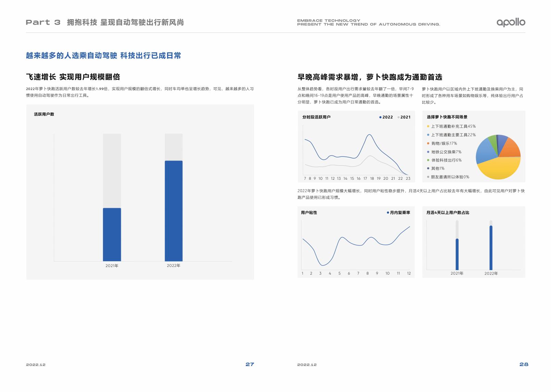Click the '活跃用户数' chart title
The height and width of the screenshot is (392, 551).
tap(44, 114)
